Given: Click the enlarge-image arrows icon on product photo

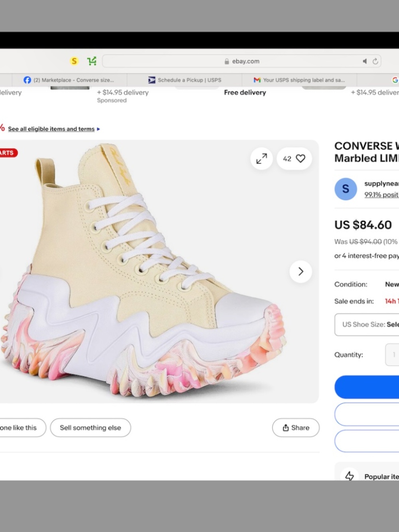Looking at the screenshot, I should (x=261, y=158).
